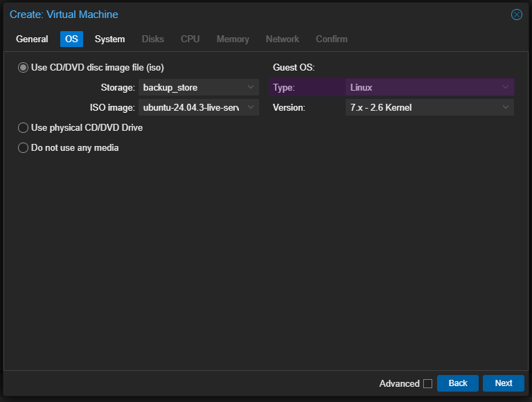Open the Confirm tab
The image size is (532, 402).
tap(332, 39)
